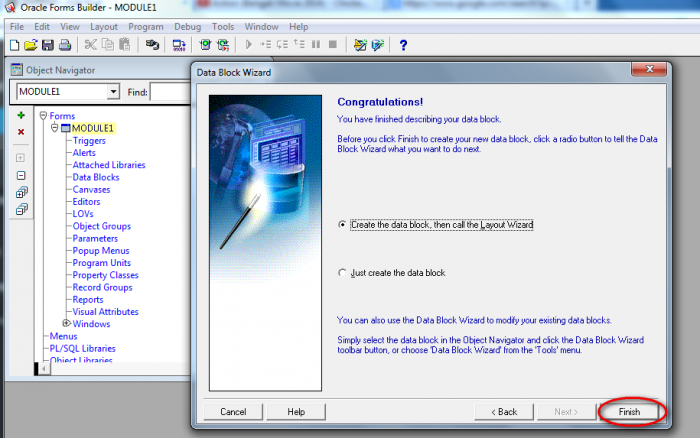Click the Step Out debug icon
Image resolution: width=700 pixels, height=438 pixels.
(299, 44)
